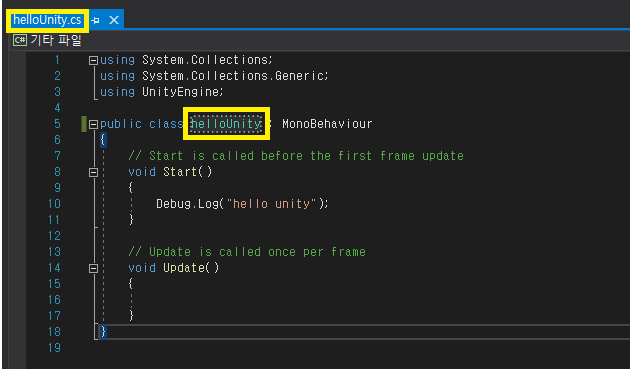The width and height of the screenshot is (630, 369).
Task: Collapse the Update method block
Action: (93, 268)
